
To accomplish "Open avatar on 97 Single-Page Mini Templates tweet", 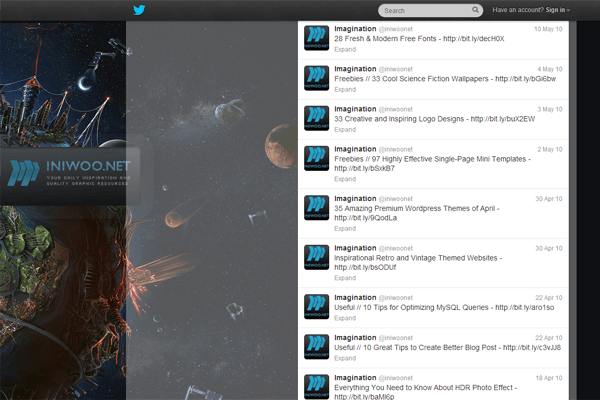I will coord(316,158).
